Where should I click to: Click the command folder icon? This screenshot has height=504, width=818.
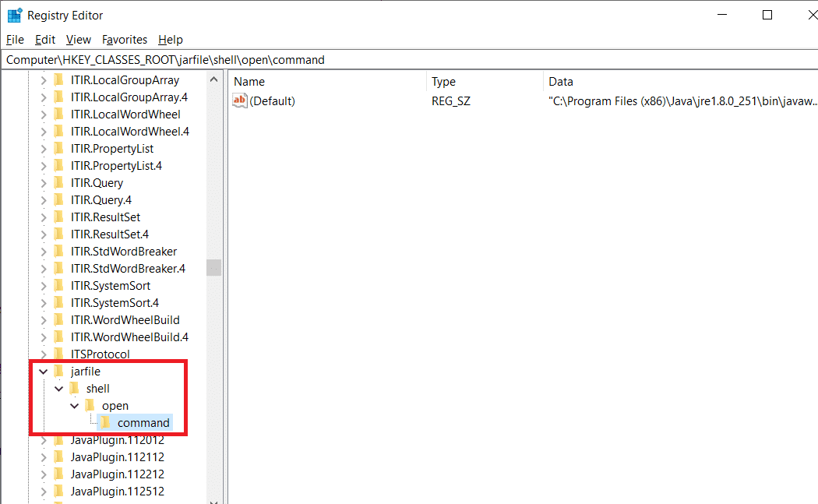tap(106, 422)
